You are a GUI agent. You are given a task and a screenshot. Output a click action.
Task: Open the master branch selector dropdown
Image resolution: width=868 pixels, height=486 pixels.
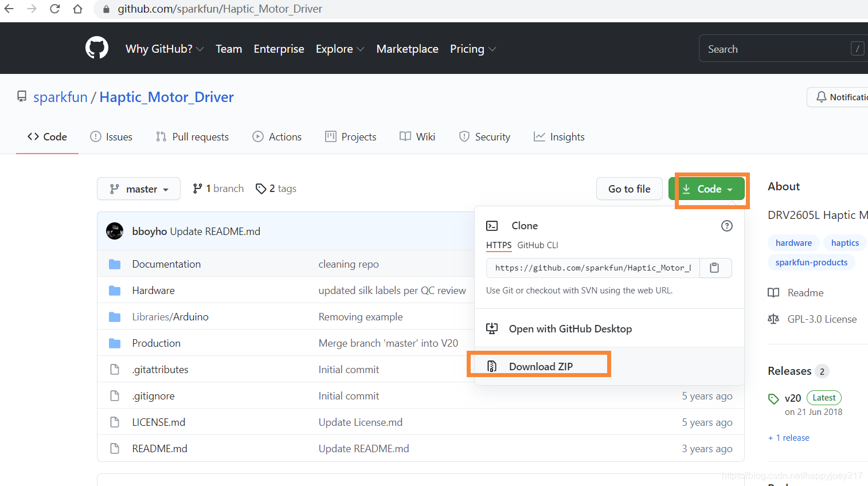pyautogui.click(x=139, y=189)
